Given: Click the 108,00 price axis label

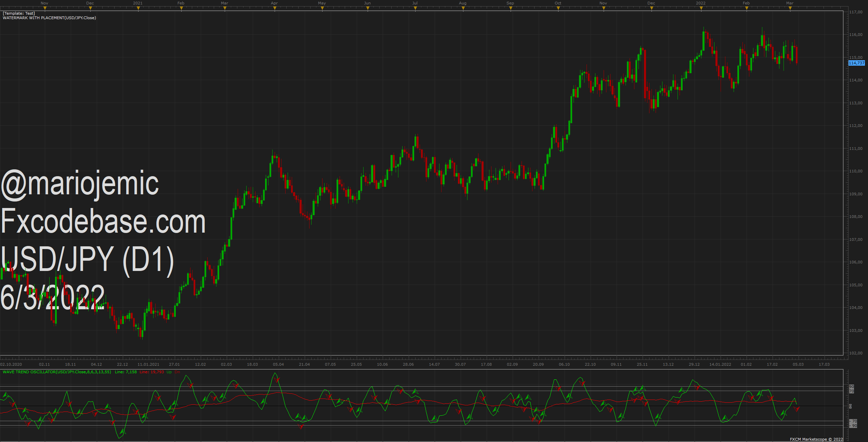Looking at the screenshot, I should (x=856, y=217).
